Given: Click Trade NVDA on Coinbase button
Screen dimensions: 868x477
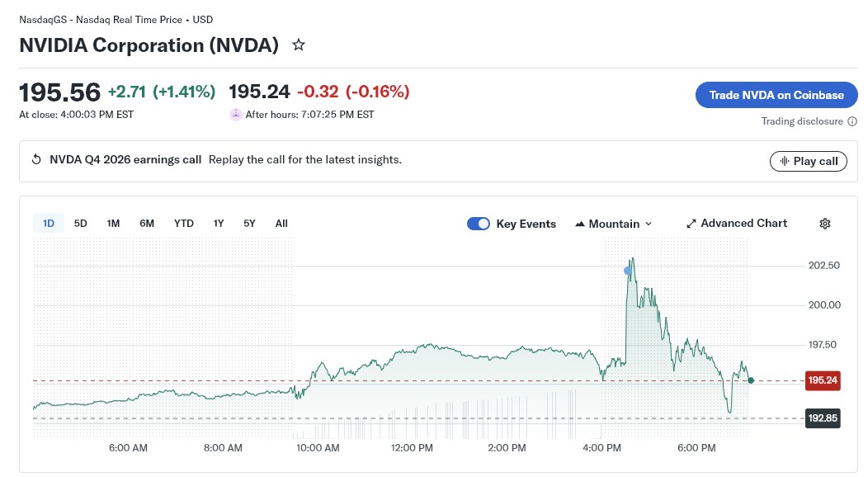Looking at the screenshot, I should [776, 95].
